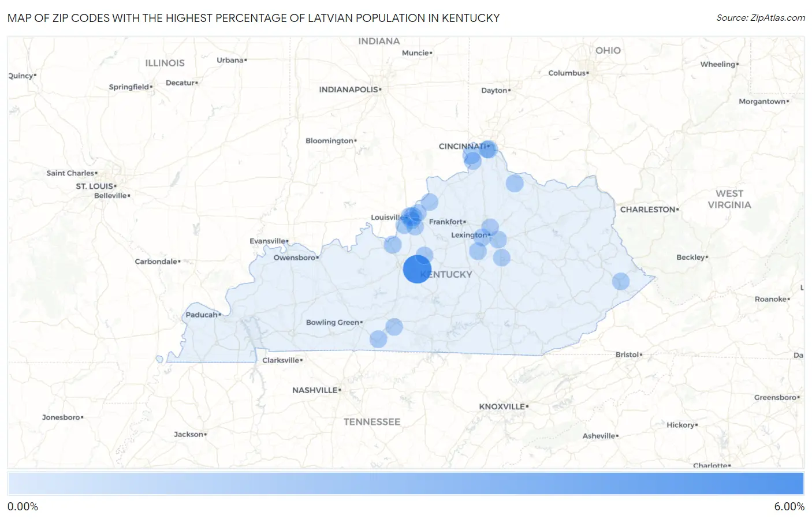Click the Evansville city label

[268, 241]
